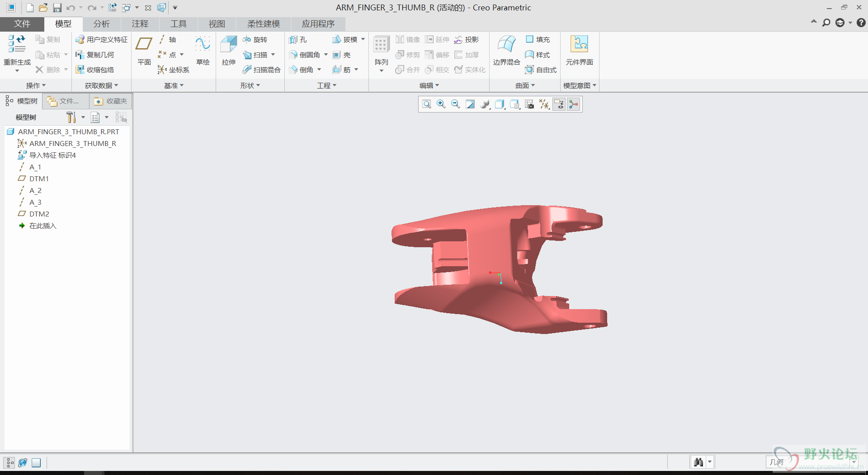
Task: Save the model using the floppy disk icon
Action: click(x=57, y=8)
